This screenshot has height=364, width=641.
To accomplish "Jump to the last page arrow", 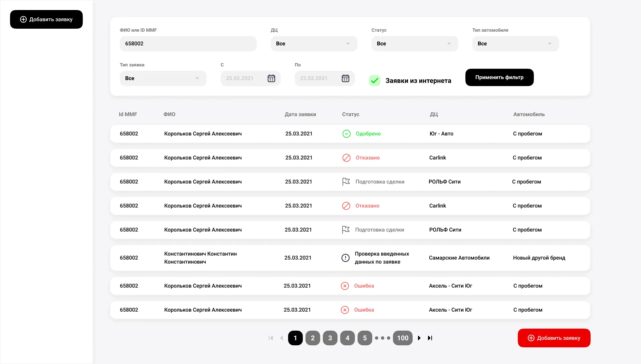I will [430, 338].
